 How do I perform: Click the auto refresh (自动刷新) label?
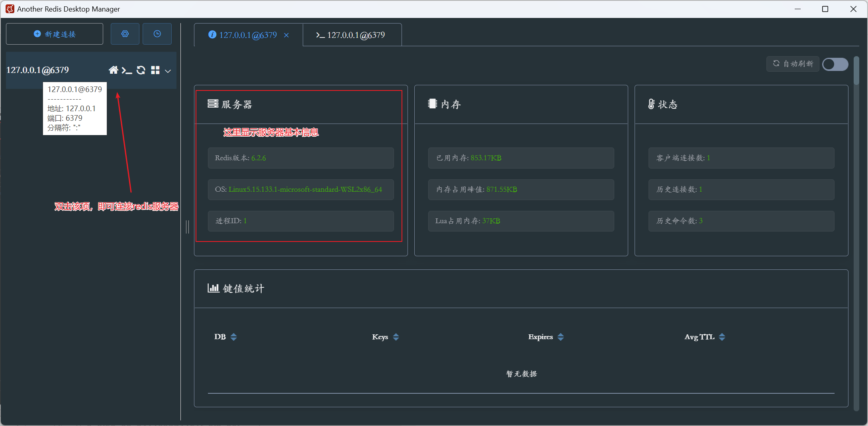[x=793, y=64]
